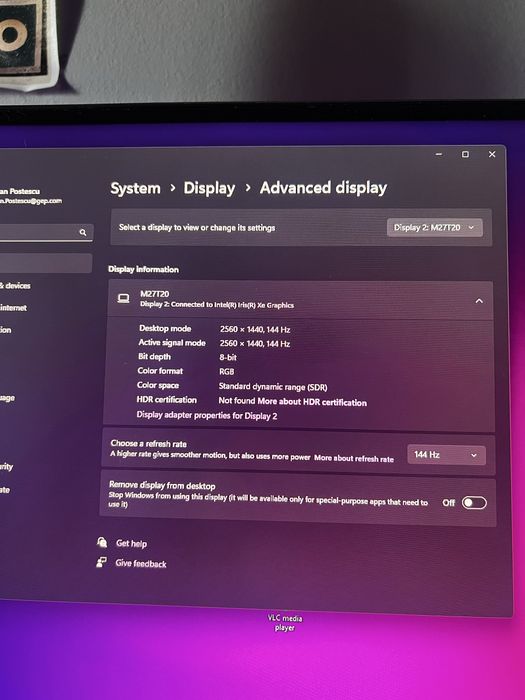Image resolution: width=525 pixels, height=700 pixels.
Task: Click the search magnifier icon in sidebar
Action: (x=83, y=233)
